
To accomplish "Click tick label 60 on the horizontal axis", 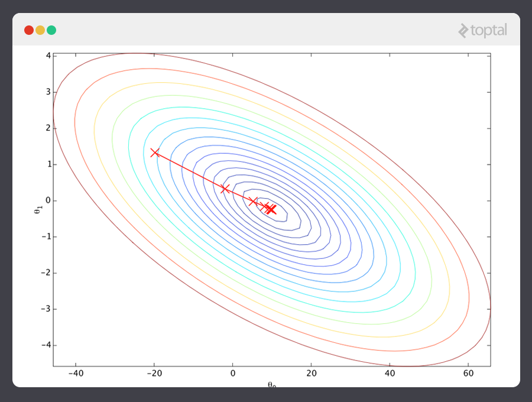I will [x=468, y=374].
